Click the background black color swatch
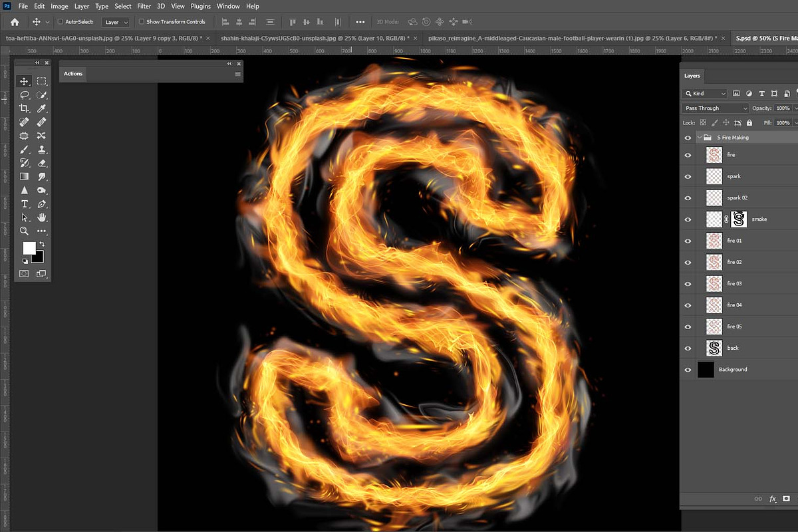The width and height of the screenshot is (798, 532). click(x=39, y=257)
